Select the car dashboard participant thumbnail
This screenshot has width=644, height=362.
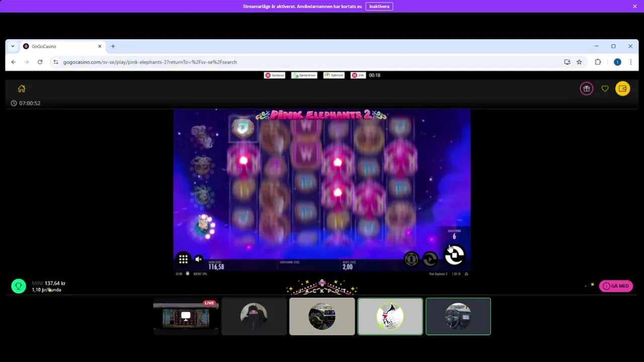[458, 316]
